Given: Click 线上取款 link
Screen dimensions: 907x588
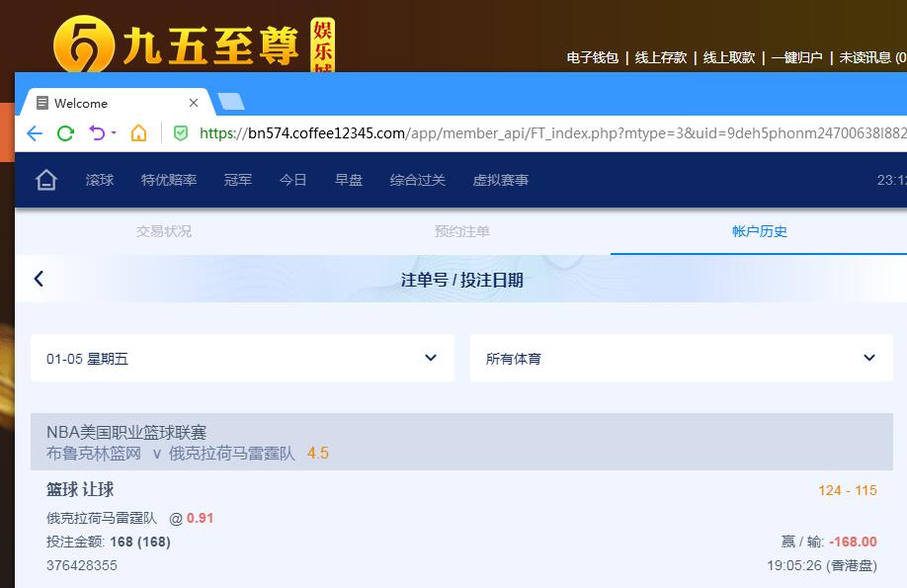Looking at the screenshot, I should click(729, 58).
